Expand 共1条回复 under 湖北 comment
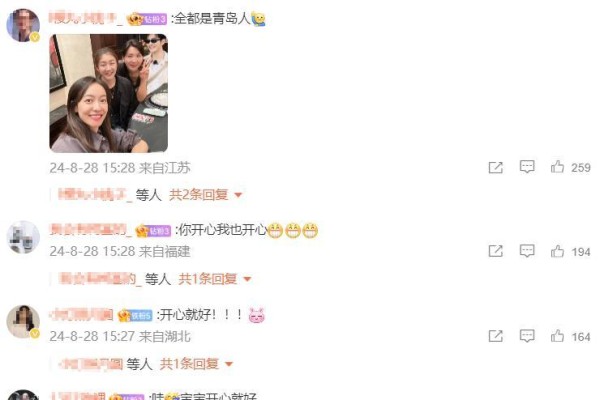Image resolution: width=600 pixels, height=400 pixels. 196,364
